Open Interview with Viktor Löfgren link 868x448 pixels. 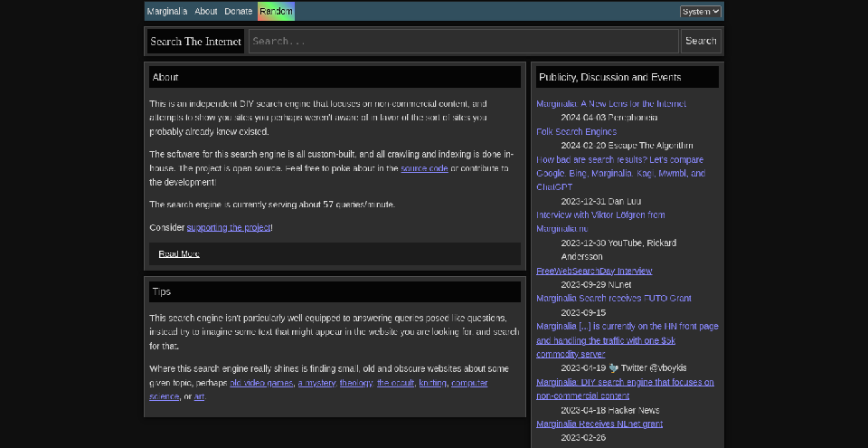click(600, 222)
